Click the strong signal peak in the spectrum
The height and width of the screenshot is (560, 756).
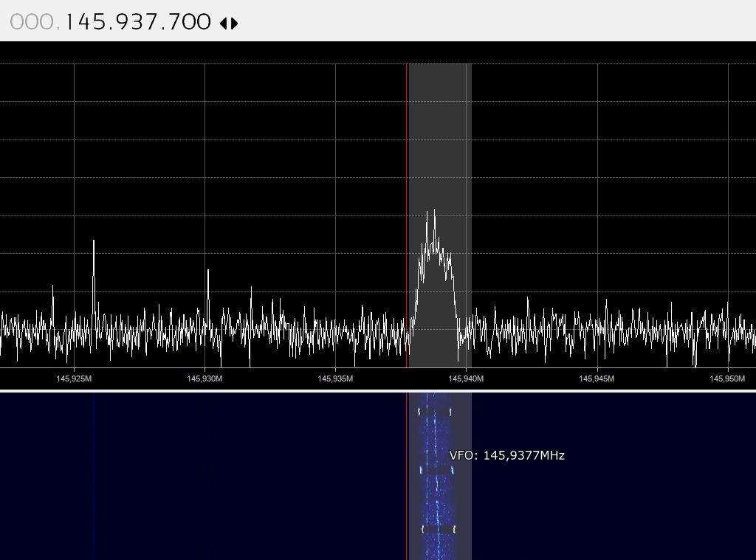[433, 214]
